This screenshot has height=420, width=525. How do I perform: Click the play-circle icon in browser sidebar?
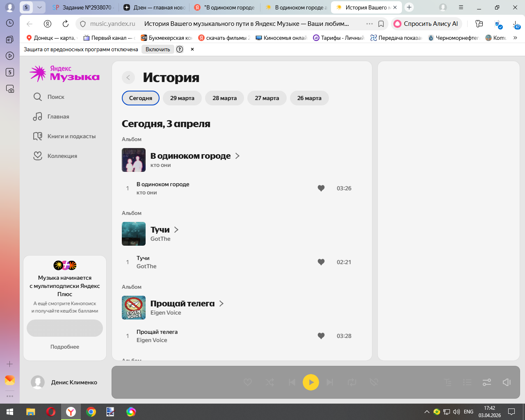click(x=10, y=56)
